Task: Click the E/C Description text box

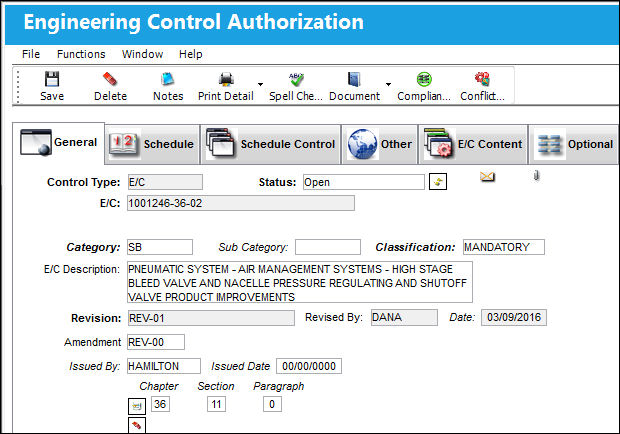Action: pyautogui.click(x=300, y=282)
